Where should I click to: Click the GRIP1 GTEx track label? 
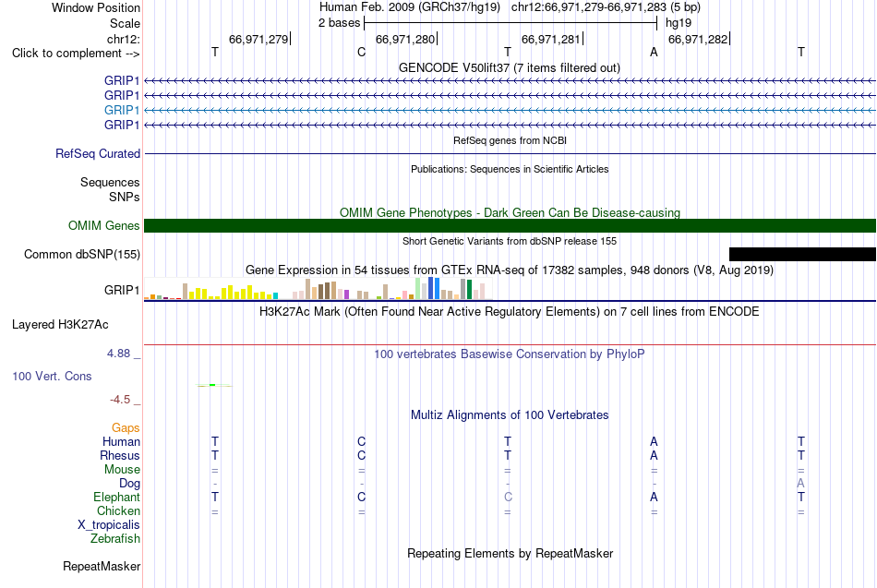[x=122, y=290]
